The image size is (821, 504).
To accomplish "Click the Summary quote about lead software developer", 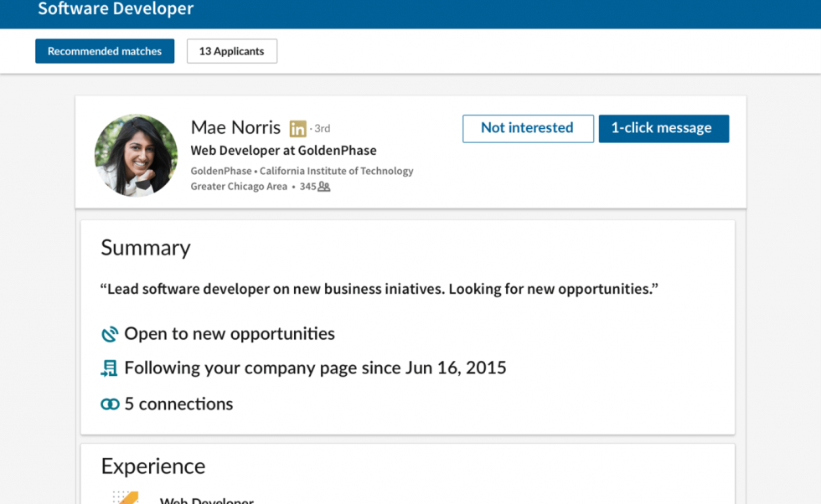I will pyautogui.click(x=379, y=289).
